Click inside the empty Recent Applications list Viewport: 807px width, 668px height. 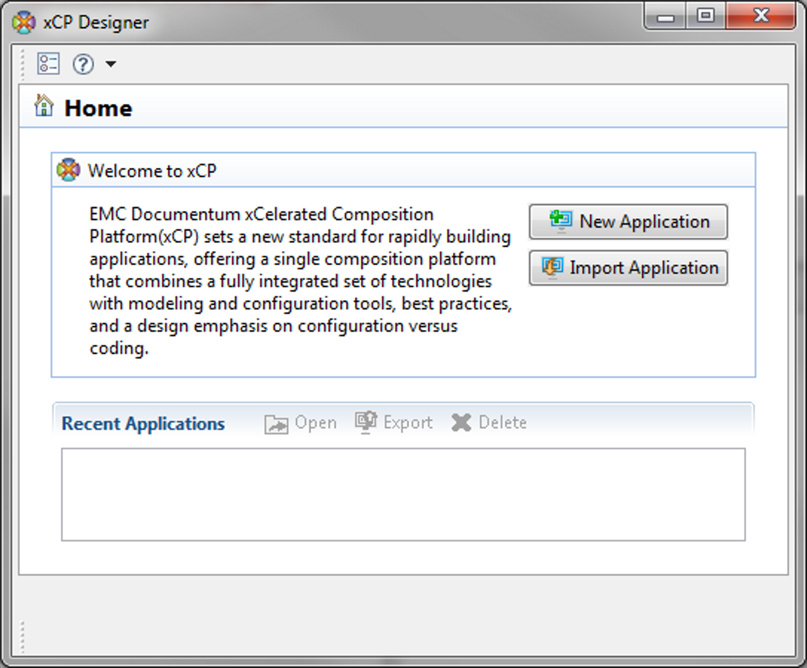(403, 494)
